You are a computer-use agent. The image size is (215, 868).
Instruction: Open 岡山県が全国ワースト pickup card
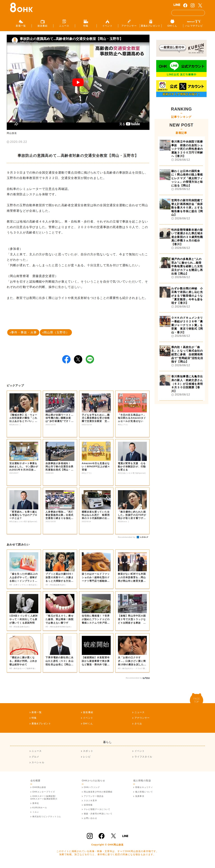pos(60,414)
